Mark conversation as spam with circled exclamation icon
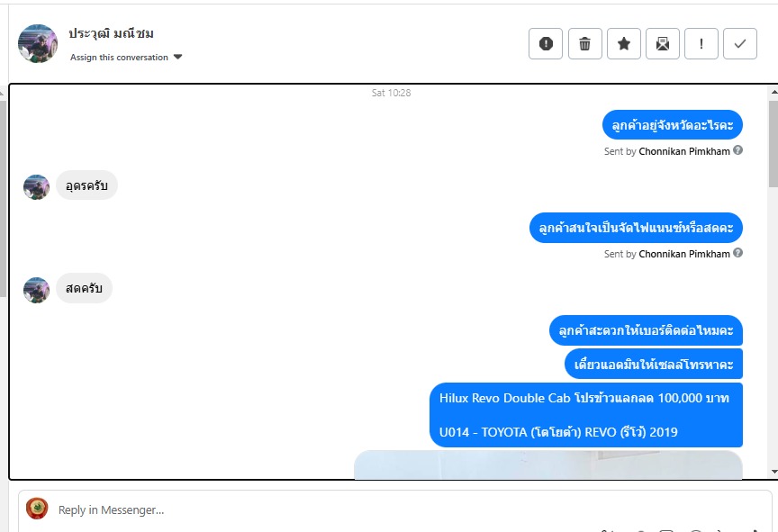The width and height of the screenshot is (778, 532). tap(546, 43)
